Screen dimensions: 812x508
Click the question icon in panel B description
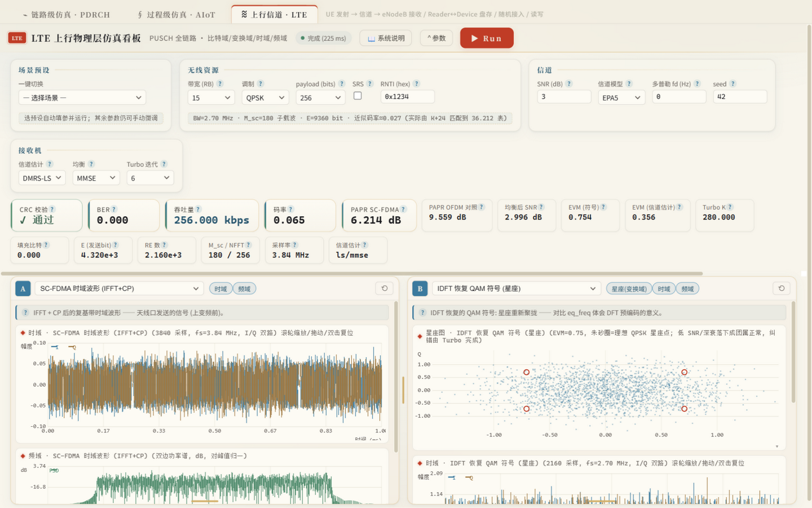tap(422, 313)
